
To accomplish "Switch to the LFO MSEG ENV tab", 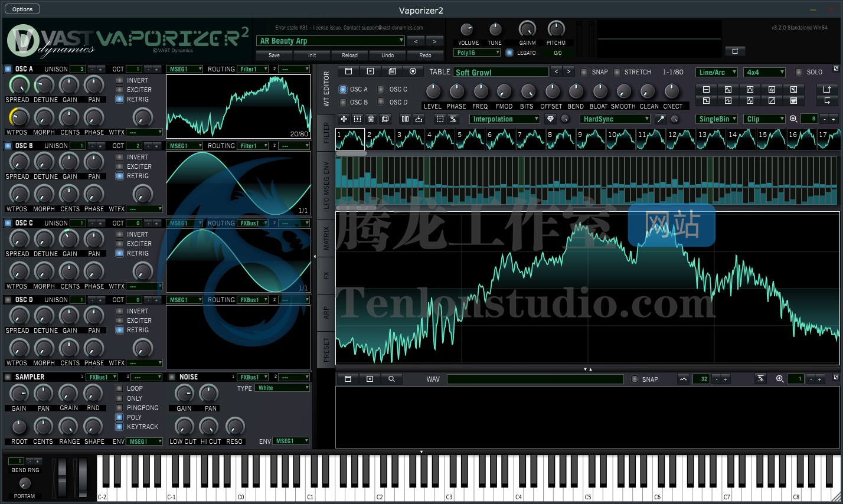I will tap(326, 185).
